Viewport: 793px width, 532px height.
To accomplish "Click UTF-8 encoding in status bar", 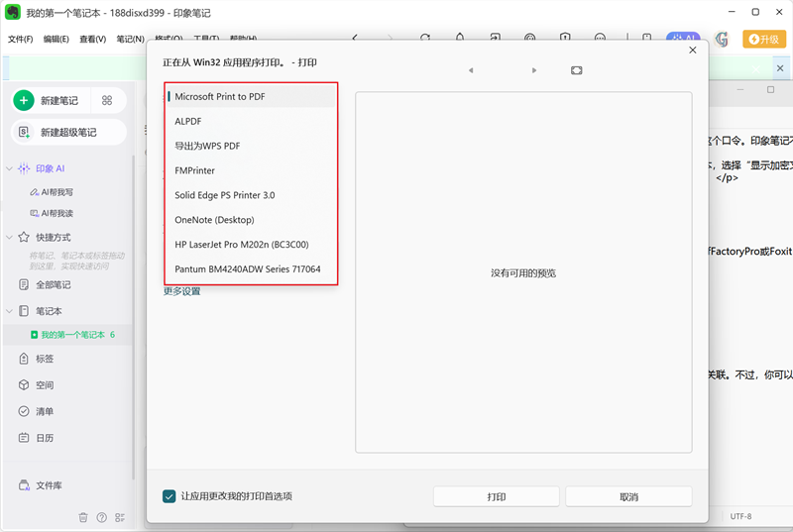I will point(740,516).
